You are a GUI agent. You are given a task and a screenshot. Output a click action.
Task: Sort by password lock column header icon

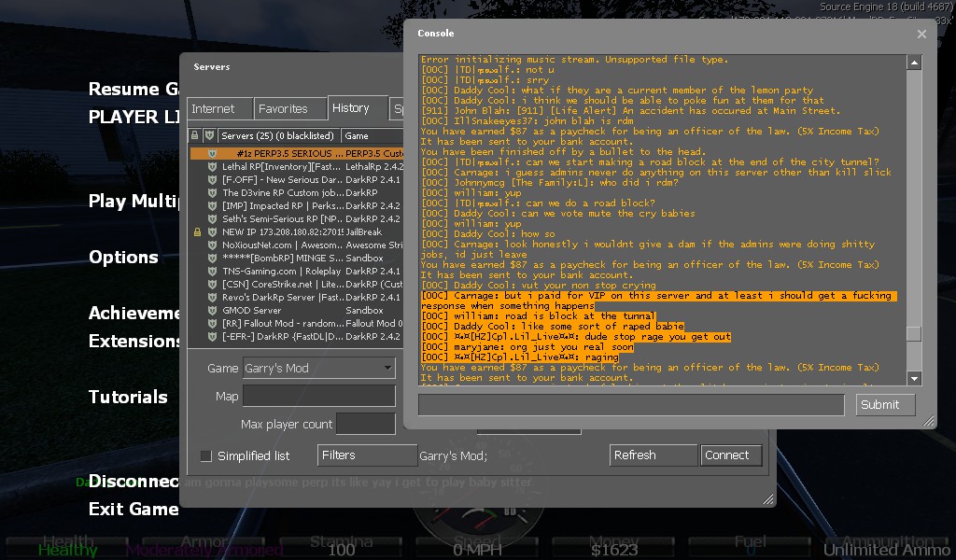(194, 136)
